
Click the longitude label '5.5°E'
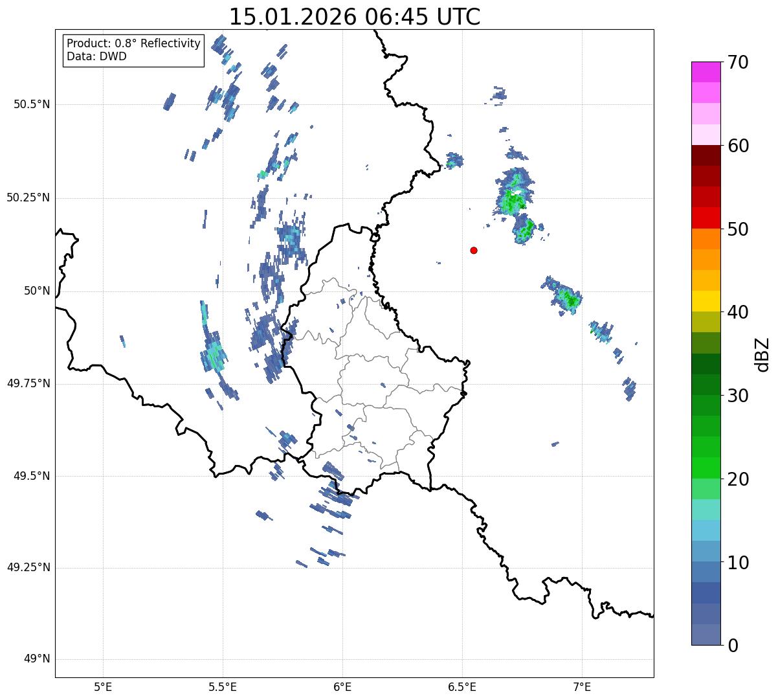(223, 688)
